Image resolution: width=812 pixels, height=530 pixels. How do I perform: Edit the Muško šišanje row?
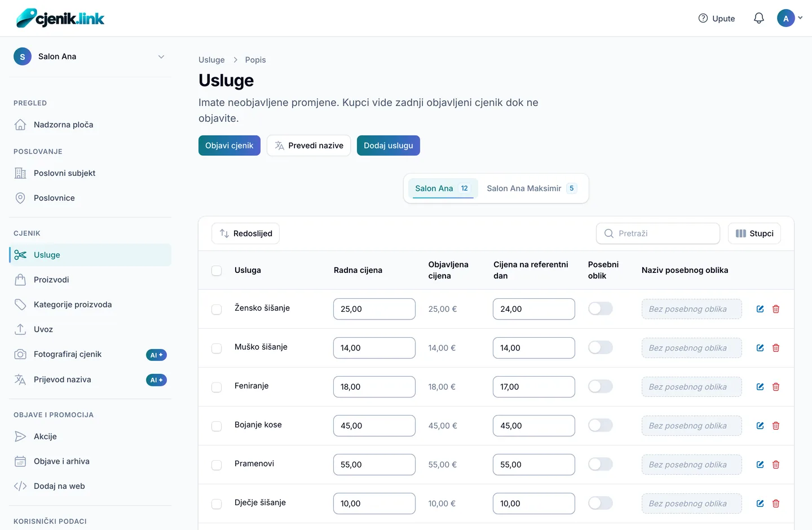760,348
